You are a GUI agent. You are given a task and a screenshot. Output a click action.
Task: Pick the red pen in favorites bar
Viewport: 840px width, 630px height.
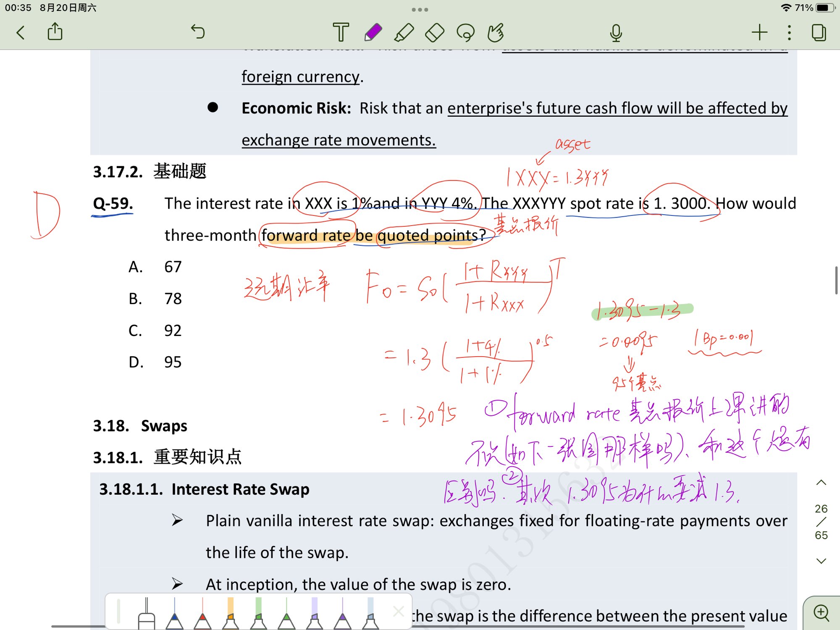(202, 615)
